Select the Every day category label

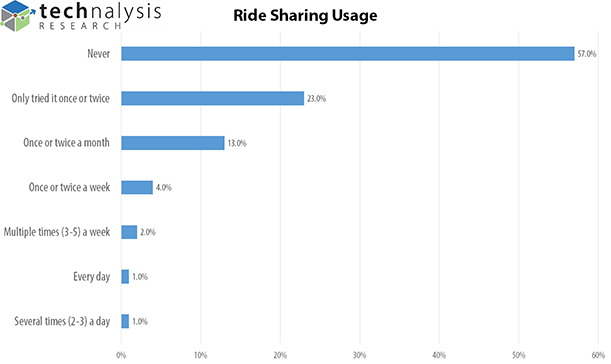(x=92, y=277)
